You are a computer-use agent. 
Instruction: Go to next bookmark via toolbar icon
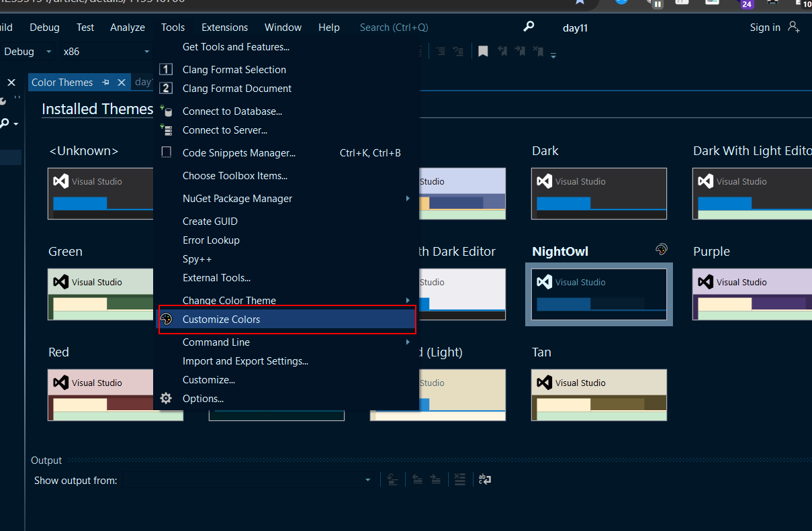(520, 51)
